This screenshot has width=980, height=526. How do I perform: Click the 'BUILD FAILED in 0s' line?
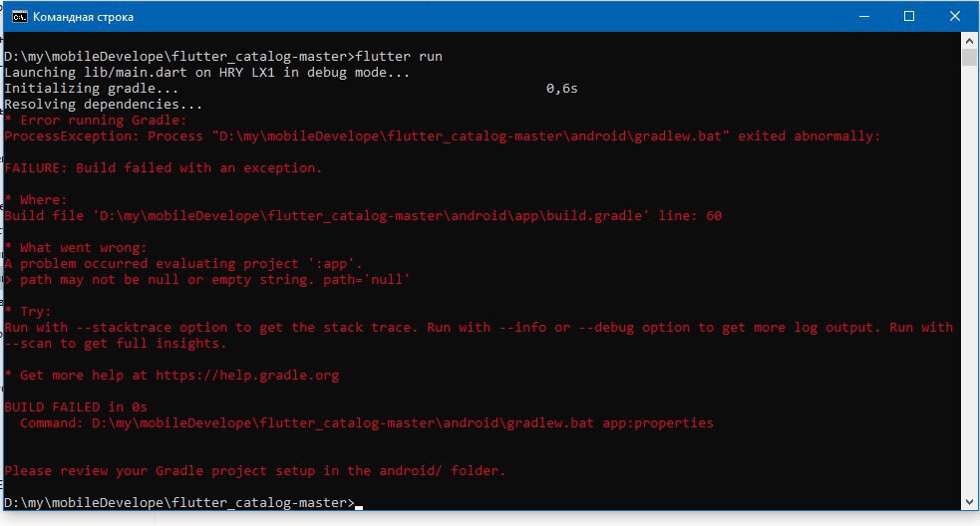(76, 406)
